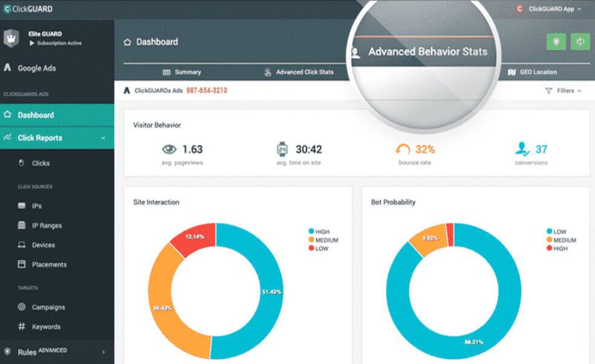Image resolution: width=595 pixels, height=364 pixels.
Task: Click the mouse icon beside Clicks
Action: click(22, 163)
